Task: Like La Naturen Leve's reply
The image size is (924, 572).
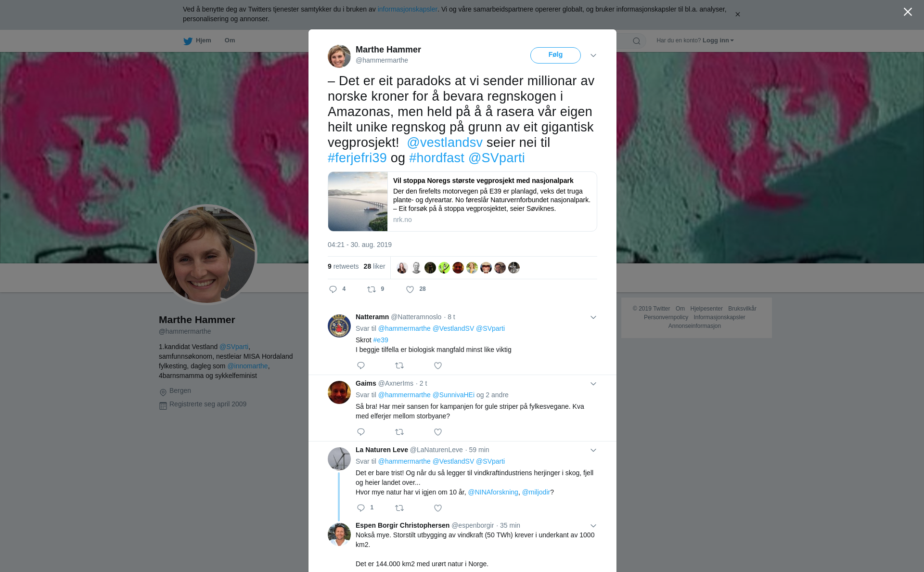Action: click(438, 508)
